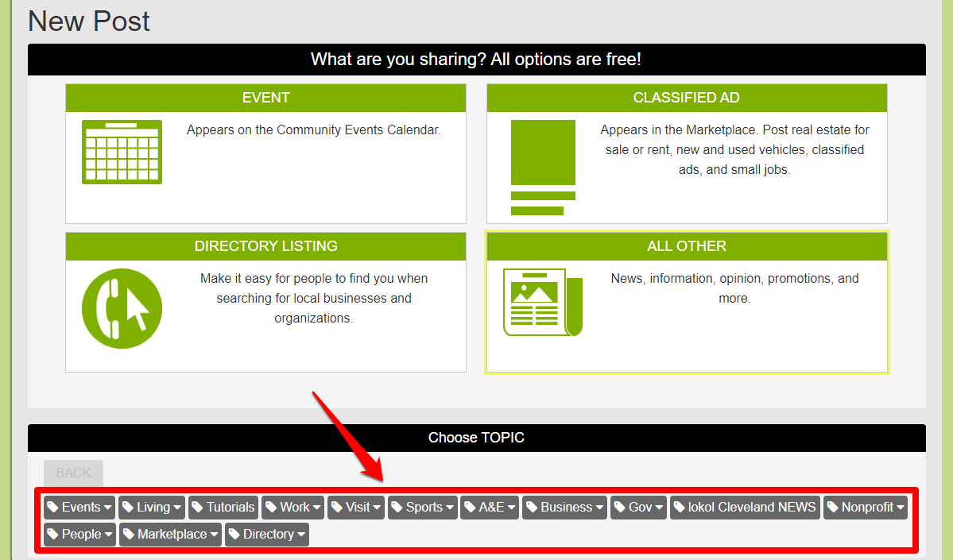Click the tag icon on Events topic

(53, 507)
